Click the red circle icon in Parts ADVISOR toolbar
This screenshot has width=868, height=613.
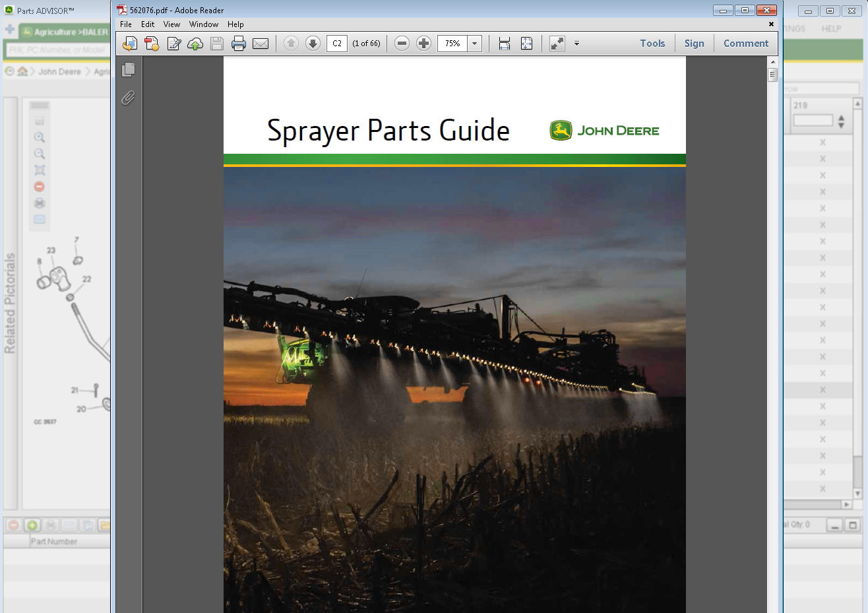click(40, 187)
